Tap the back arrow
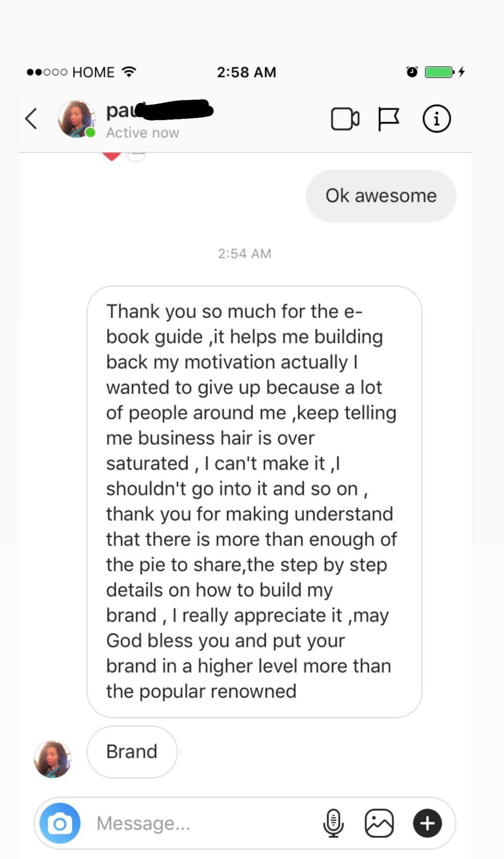 tap(31, 119)
